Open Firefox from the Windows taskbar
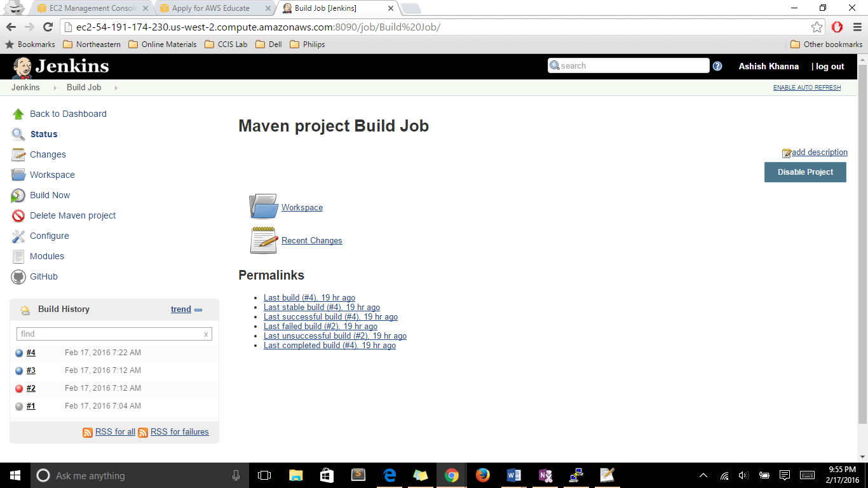Viewport: 868px width, 488px height. click(482, 475)
